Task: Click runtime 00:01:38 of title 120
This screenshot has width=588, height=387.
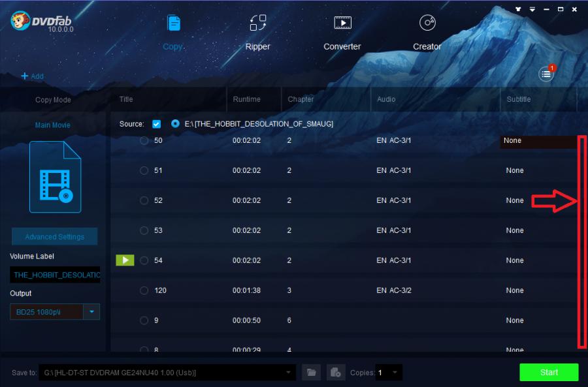Action: (x=246, y=290)
